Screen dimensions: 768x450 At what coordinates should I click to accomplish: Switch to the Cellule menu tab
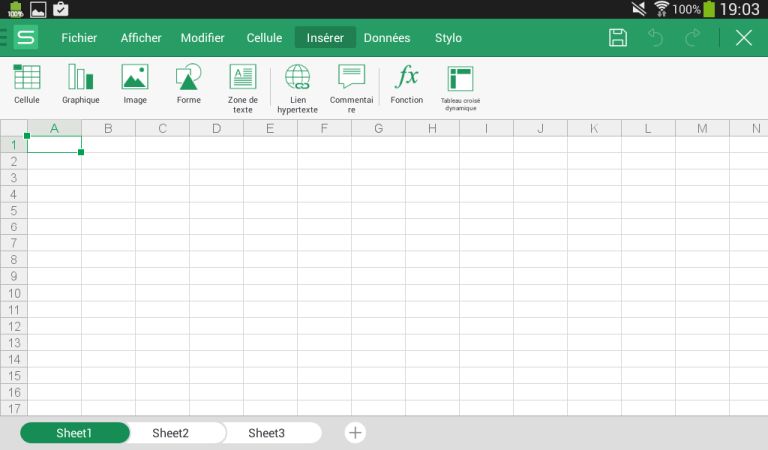(x=264, y=38)
